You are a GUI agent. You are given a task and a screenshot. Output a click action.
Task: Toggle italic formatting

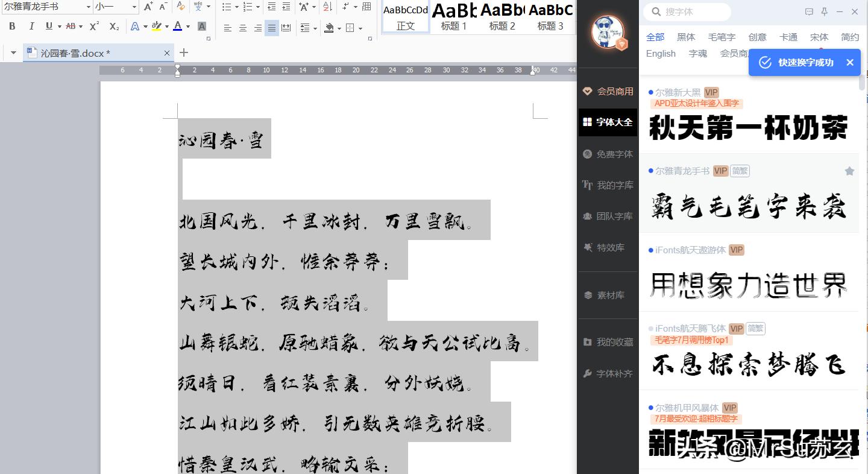click(x=31, y=27)
